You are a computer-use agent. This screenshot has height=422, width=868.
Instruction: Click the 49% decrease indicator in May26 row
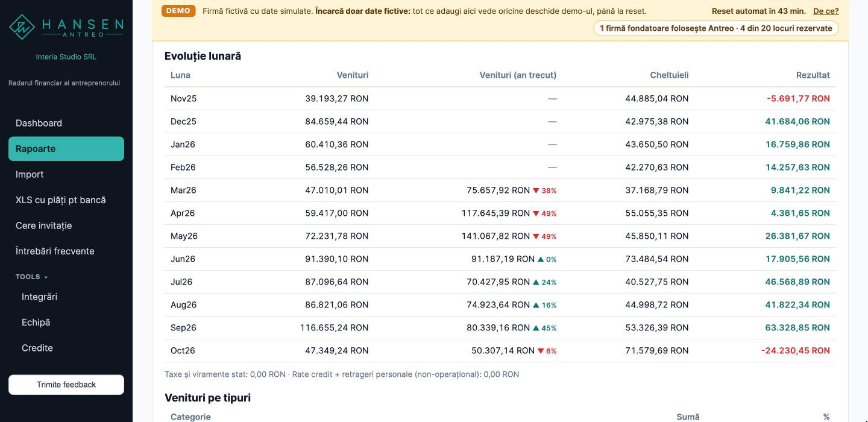[x=545, y=236]
